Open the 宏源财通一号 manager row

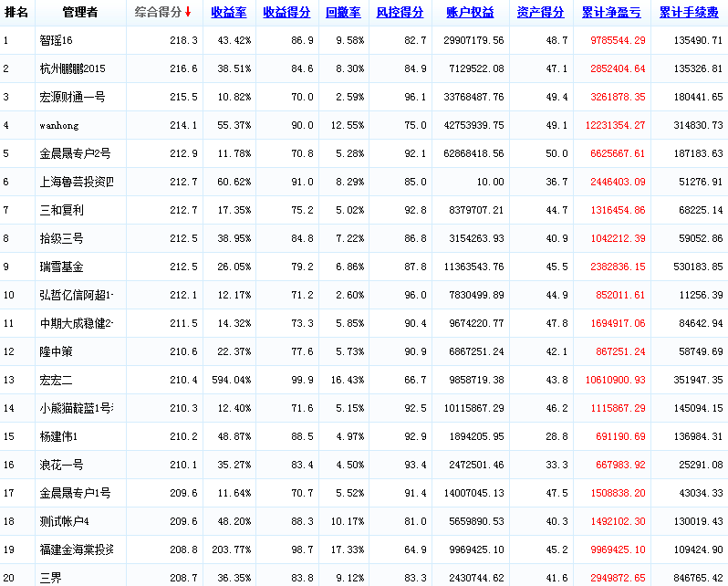click(x=73, y=98)
